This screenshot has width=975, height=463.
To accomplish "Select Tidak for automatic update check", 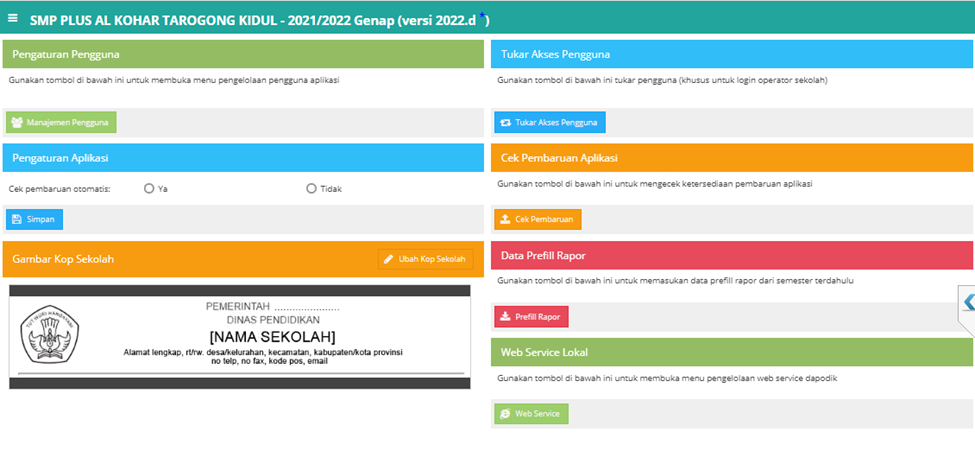I will 311,188.
